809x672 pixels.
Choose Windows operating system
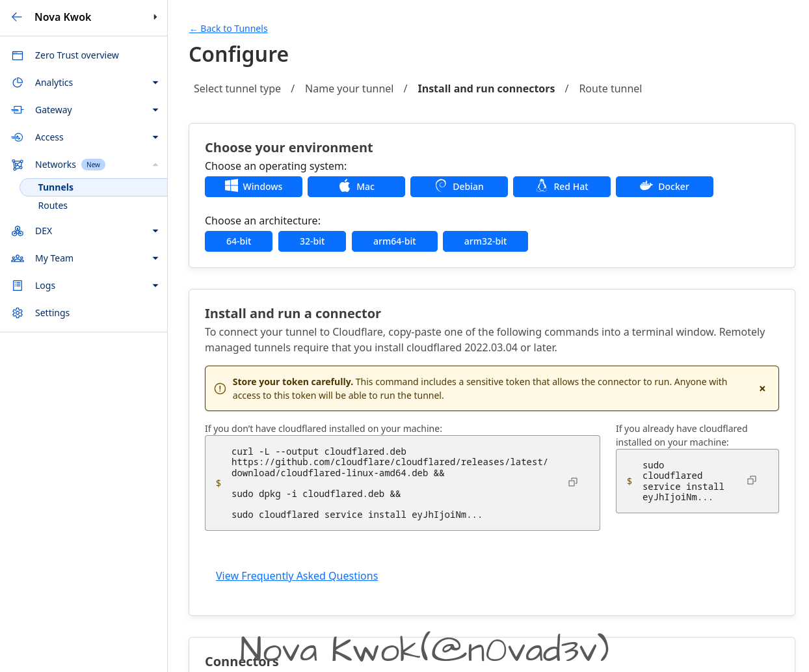pyautogui.click(x=254, y=187)
